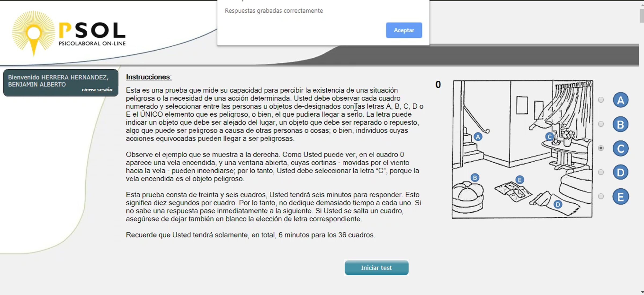Click marker B near the floor cushion
The width and height of the screenshot is (644, 295).
[x=475, y=178]
